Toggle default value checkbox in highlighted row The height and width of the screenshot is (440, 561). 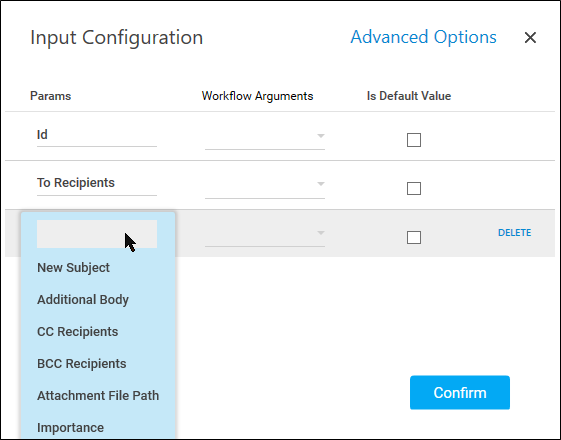[414, 237]
